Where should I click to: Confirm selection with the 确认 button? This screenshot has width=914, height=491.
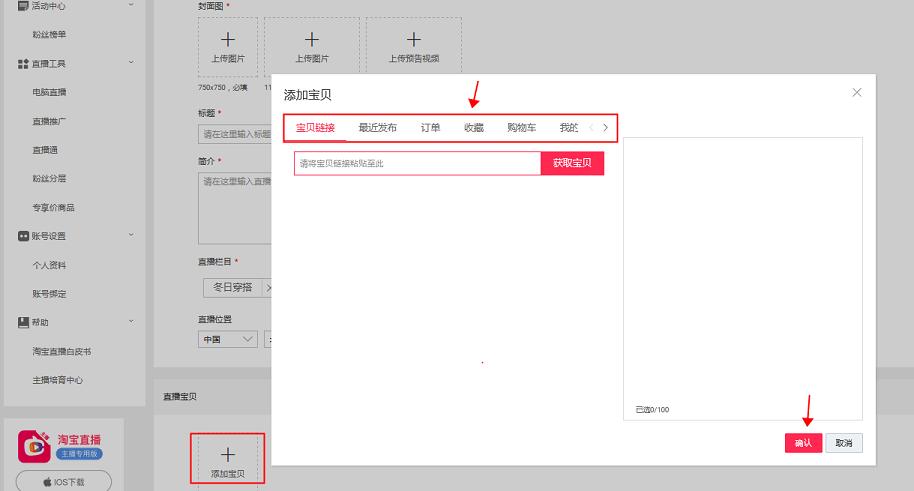tap(802, 443)
